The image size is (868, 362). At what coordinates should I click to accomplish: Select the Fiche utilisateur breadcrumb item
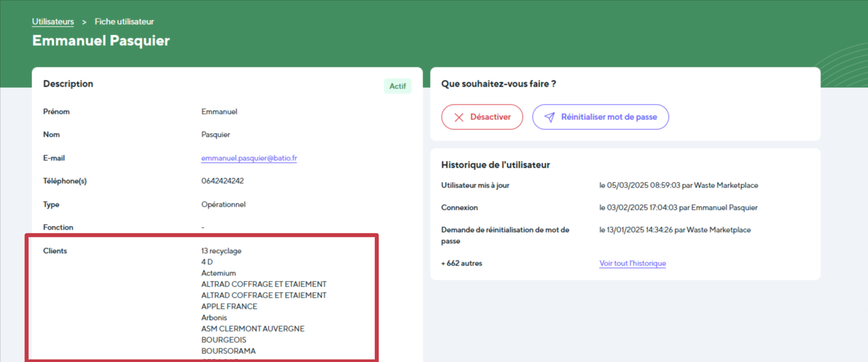(x=124, y=22)
